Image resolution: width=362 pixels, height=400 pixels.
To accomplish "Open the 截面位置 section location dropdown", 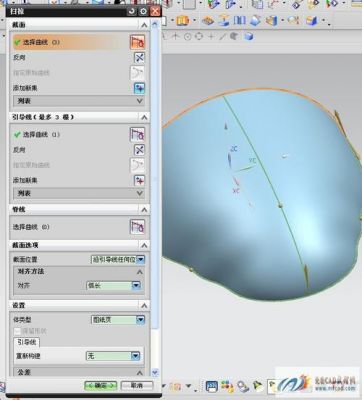I will tap(118, 259).
